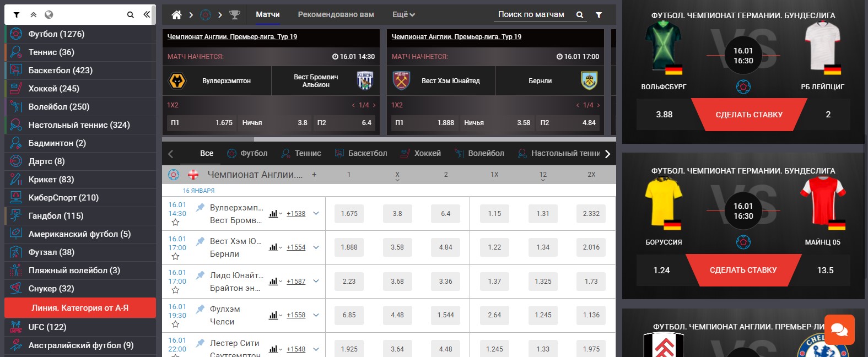Collapse the sidebar with the double-chevron icon
Viewport: 868px width, 357px height.
point(147,14)
